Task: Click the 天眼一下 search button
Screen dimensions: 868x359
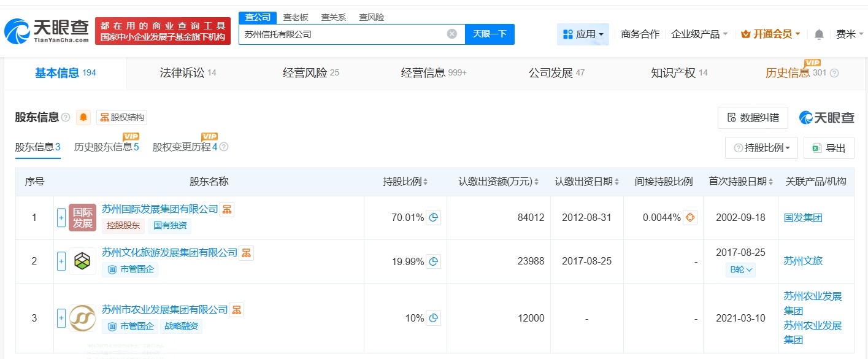Action: 489,34
